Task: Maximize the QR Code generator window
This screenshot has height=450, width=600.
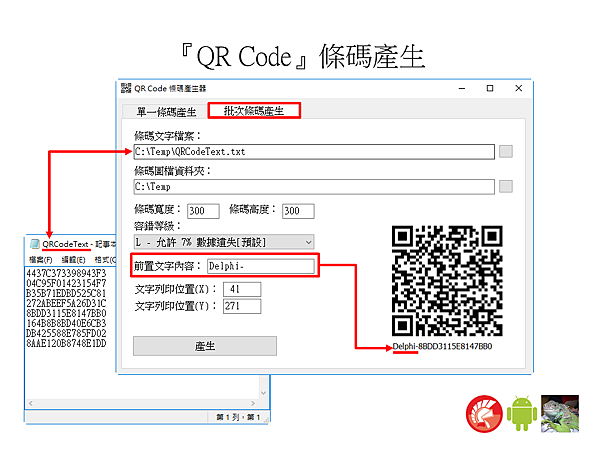Action: (490, 88)
